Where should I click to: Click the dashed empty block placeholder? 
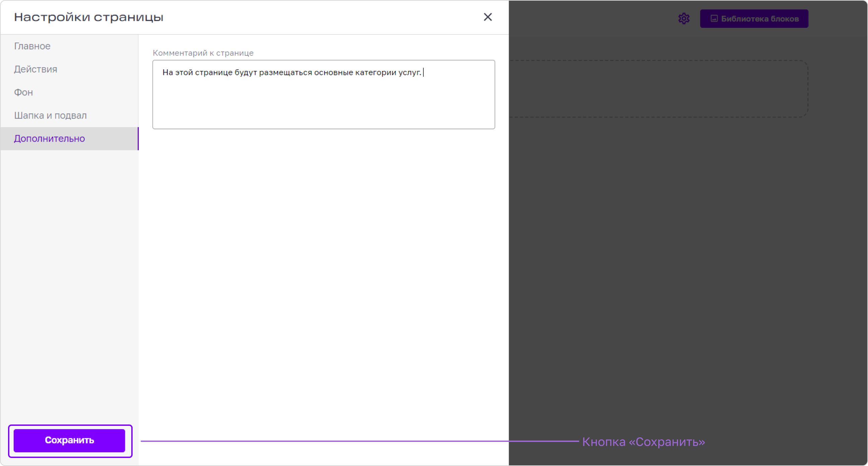point(658,89)
